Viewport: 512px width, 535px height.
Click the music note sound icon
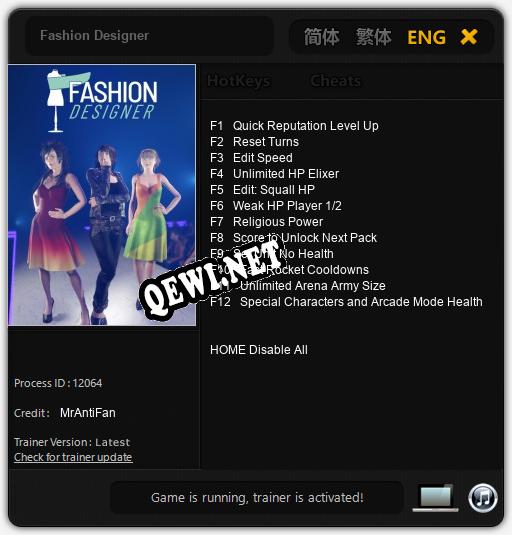pos(483,498)
